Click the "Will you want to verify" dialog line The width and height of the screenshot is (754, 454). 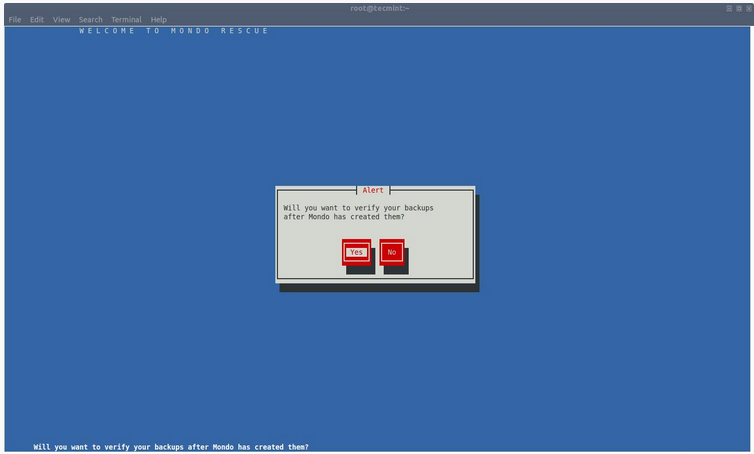pos(345,208)
